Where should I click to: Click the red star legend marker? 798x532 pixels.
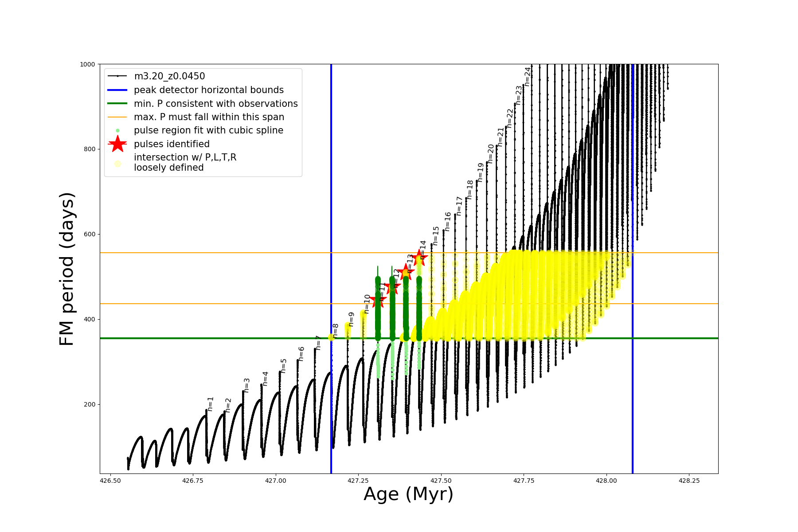point(117,144)
